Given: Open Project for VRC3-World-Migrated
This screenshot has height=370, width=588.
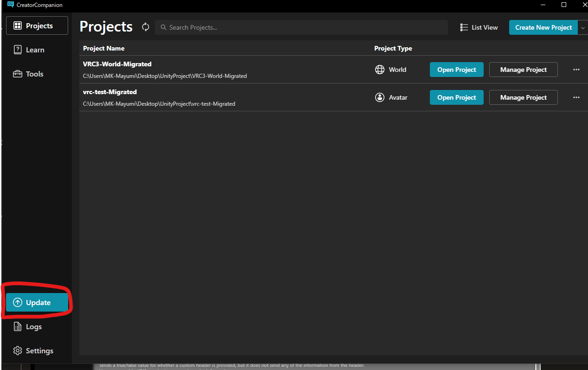Looking at the screenshot, I should click(x=456, y=70).
